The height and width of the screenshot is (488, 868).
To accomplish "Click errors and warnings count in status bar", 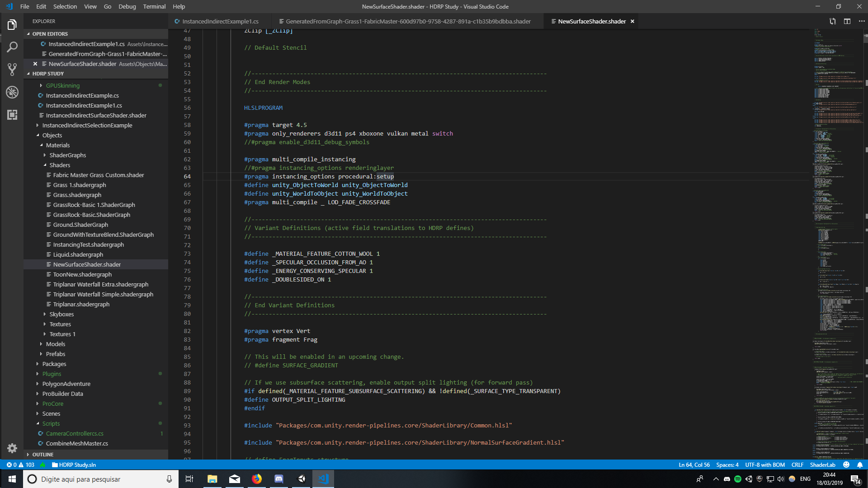I will tap(20, 465).
